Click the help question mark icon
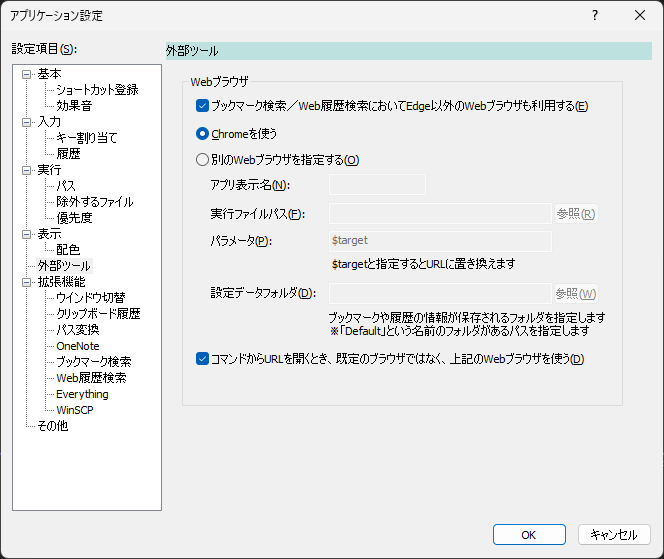The image size is (664, 559). 594,15
